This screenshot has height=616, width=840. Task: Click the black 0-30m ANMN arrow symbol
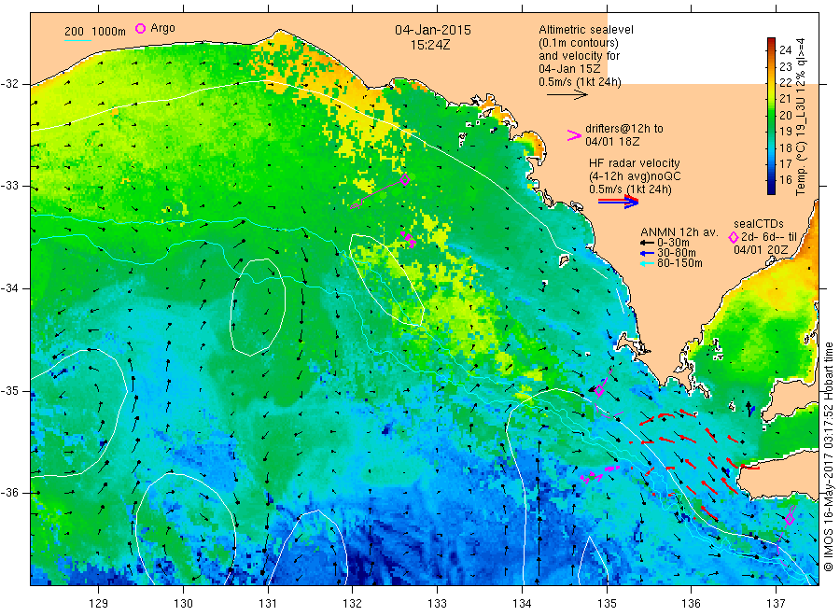tap(647, 243)
